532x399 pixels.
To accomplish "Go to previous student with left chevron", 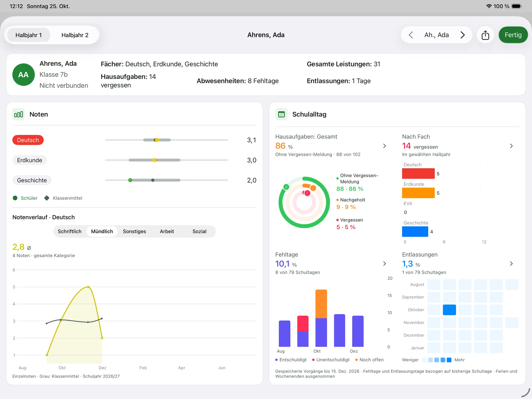I will 411,35.
